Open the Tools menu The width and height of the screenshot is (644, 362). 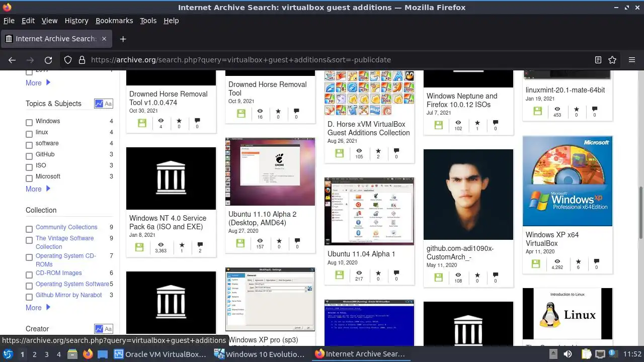coord(148,21)
